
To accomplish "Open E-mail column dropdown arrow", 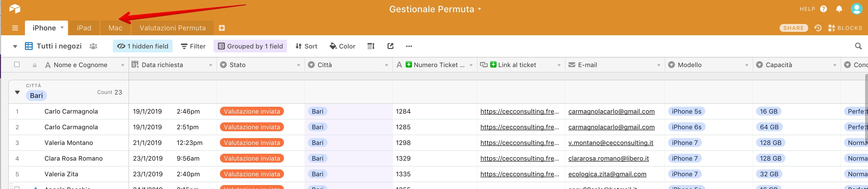I will 659,65.
